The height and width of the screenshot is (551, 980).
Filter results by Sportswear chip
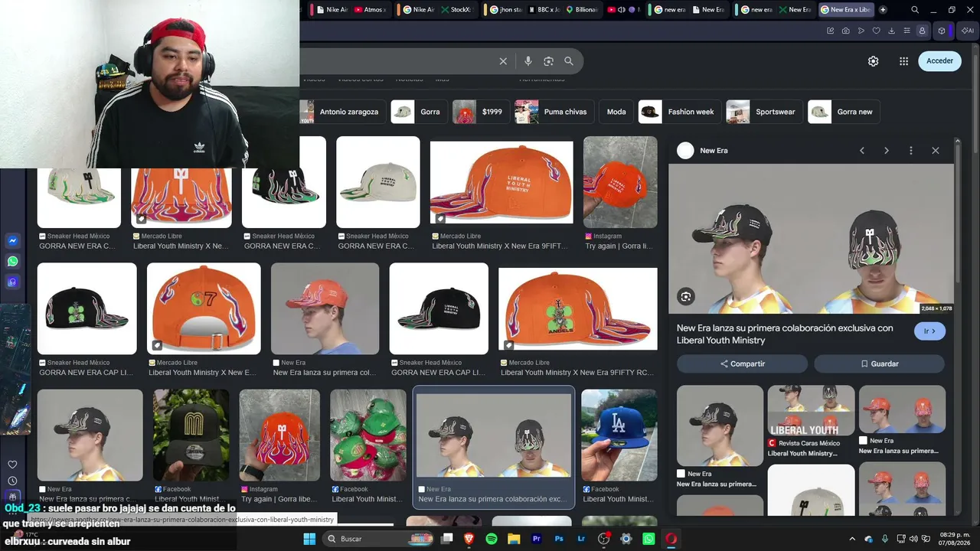coord(764,112)
